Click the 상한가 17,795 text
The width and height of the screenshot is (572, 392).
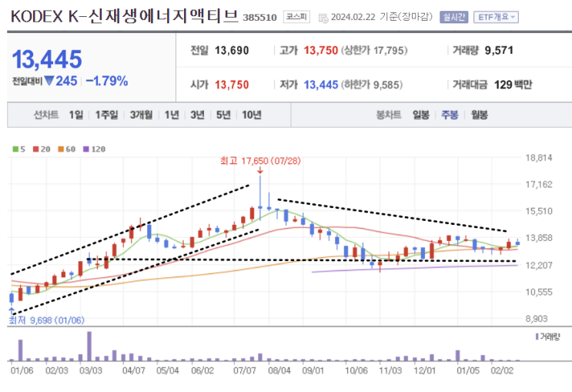coord(374,50)
